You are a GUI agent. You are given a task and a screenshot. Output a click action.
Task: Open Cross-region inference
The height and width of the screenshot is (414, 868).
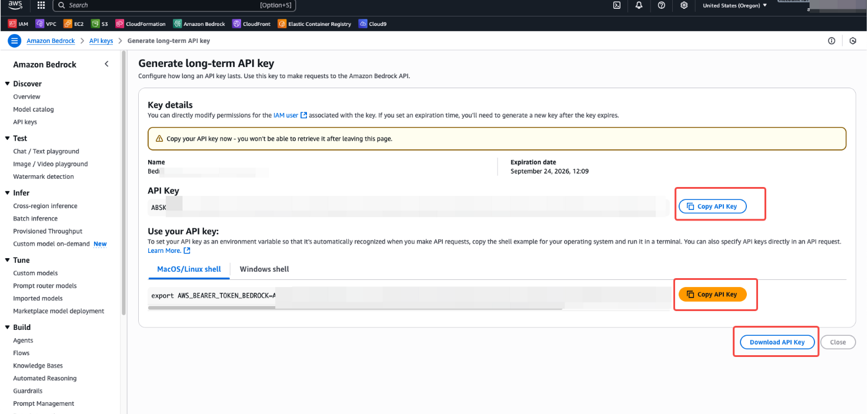click(x=45, y=206)
